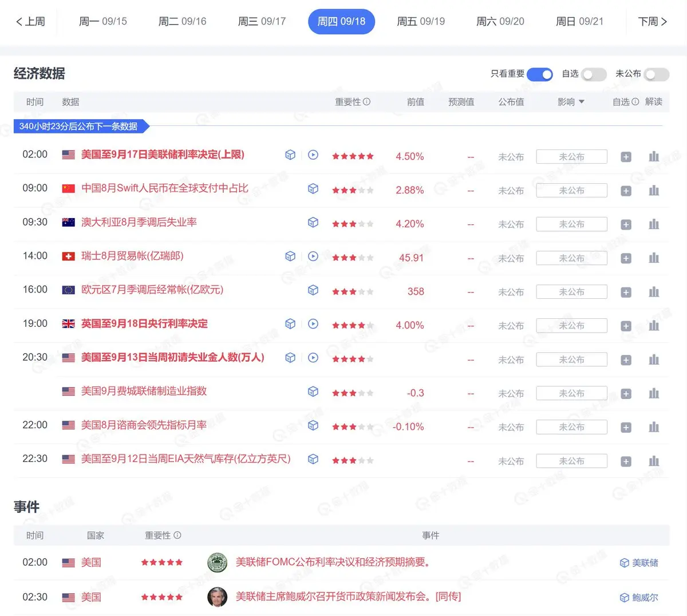This screenshot has height=616, width=687.
Task: Show the 重要性 info tooltip icon
Action: (367, 102)
